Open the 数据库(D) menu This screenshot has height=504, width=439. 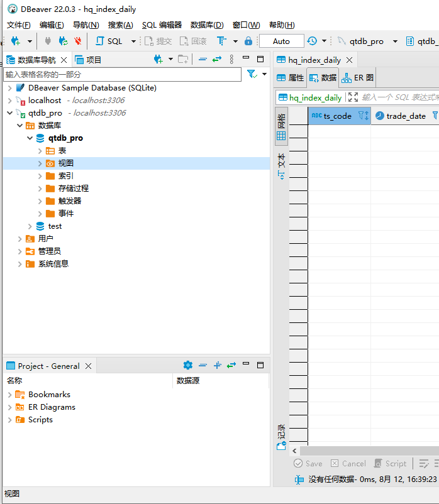[206, 25]
